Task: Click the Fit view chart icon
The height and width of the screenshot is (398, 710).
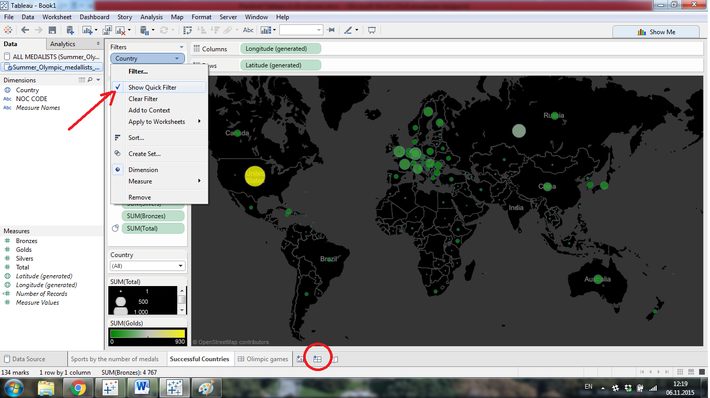Action: click(x=266, y=30)
